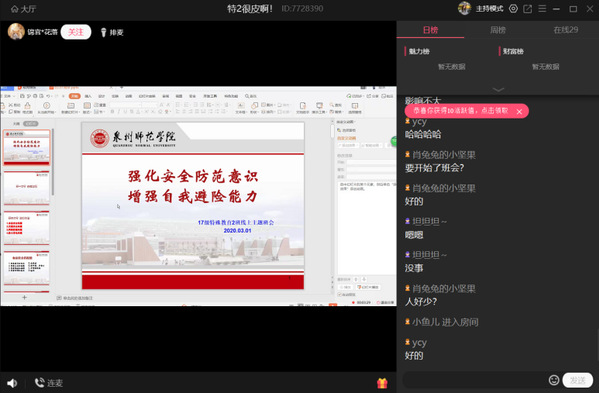The height and width of the screenshot is (393, 599).
Task: Toggle bold B in WPS toolbar
Action: point(112,112)
